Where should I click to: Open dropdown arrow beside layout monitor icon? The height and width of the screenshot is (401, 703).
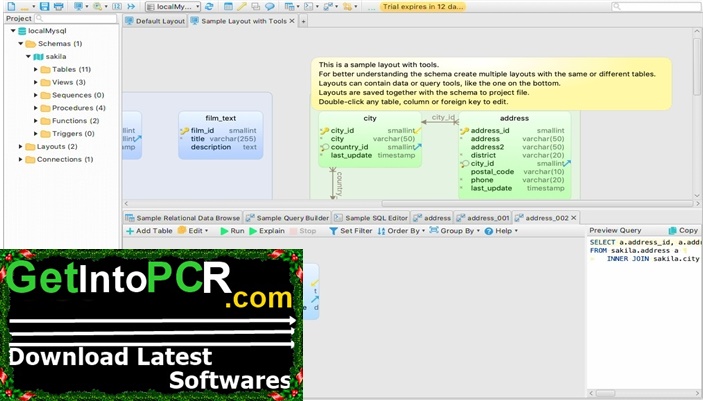pyautogui.click(x=87, y=6)
